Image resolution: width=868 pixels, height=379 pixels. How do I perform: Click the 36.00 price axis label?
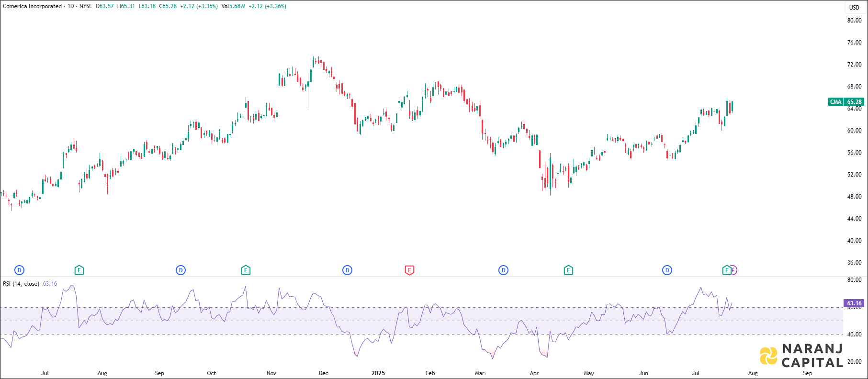854,263
